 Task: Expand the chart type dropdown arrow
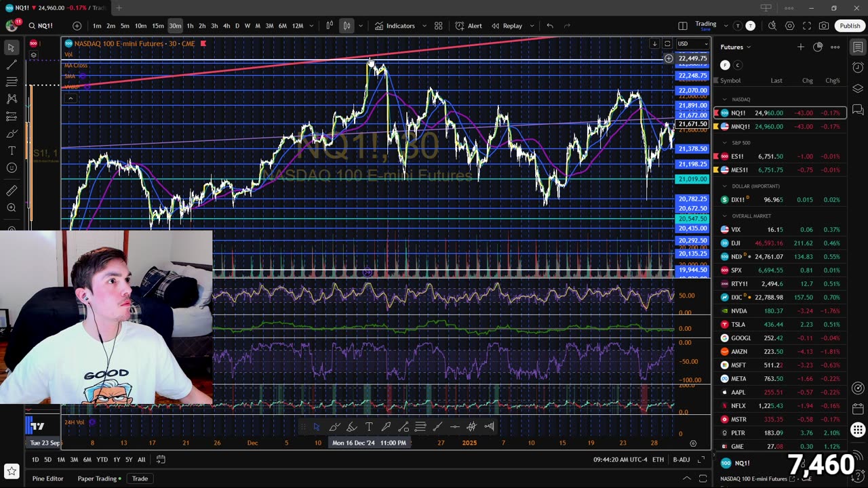pyautogui.click(x=361, y=26)
